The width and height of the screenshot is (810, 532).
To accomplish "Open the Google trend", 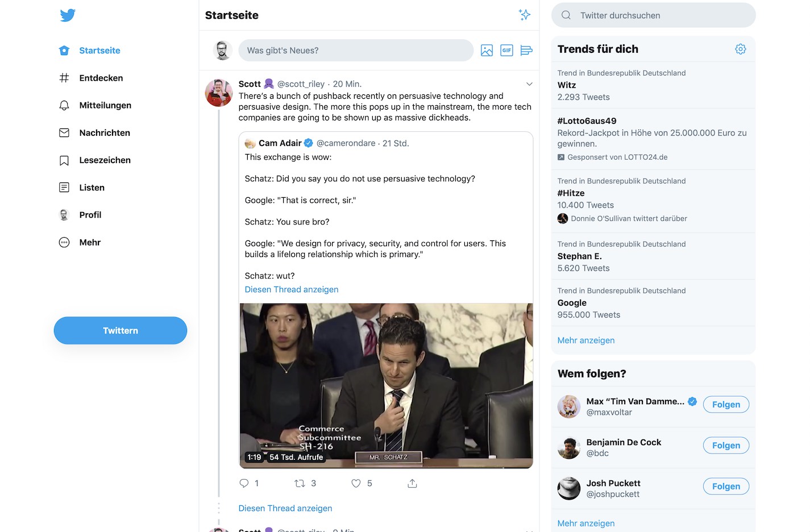I will pyautogui.click(x=653, y=302).
